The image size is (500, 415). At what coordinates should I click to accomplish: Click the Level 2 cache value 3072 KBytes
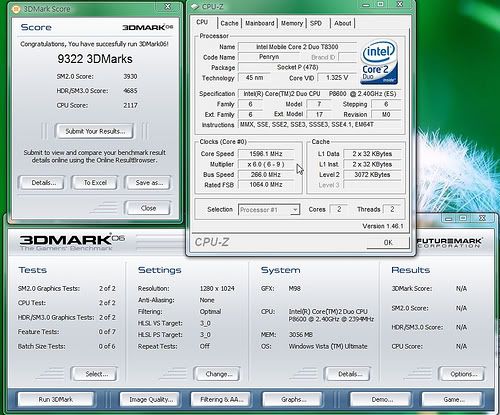(372, 175)
